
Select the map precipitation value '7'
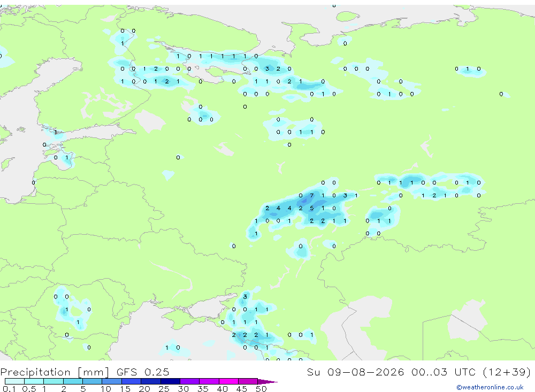coord(311,196)
